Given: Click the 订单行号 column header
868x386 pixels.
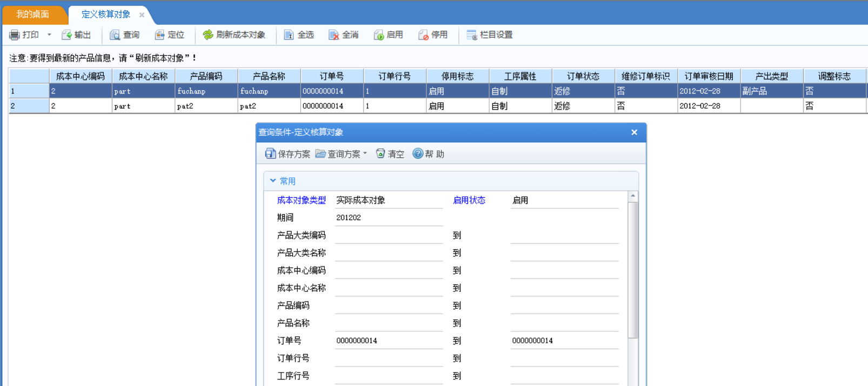Looking at the screenshot, I should tap(395, 76).
